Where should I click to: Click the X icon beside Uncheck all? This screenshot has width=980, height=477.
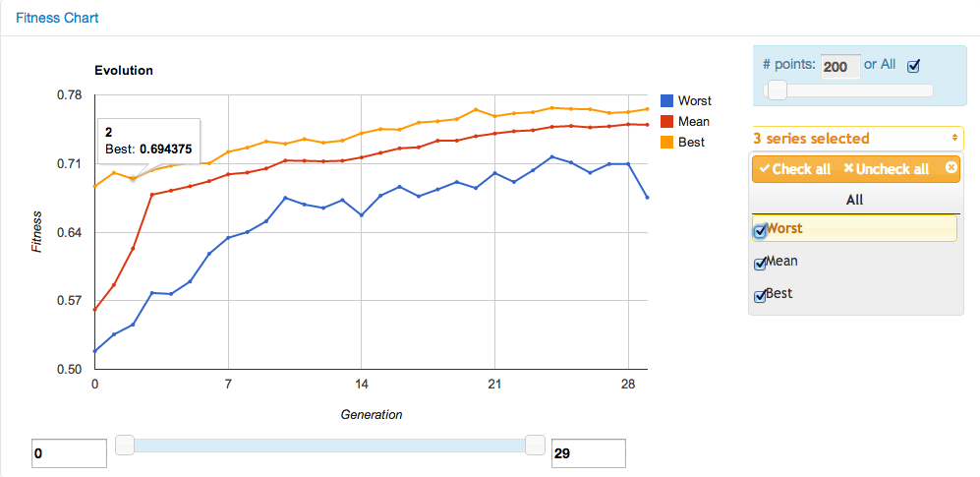(x=848, y=169)
